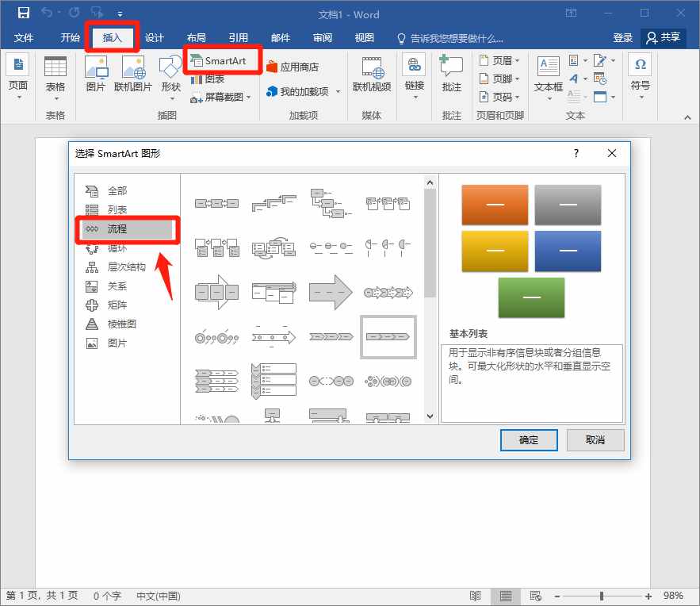700x606 pixels.
Task: Click the zoom slider handle
Action: point(602,596)
